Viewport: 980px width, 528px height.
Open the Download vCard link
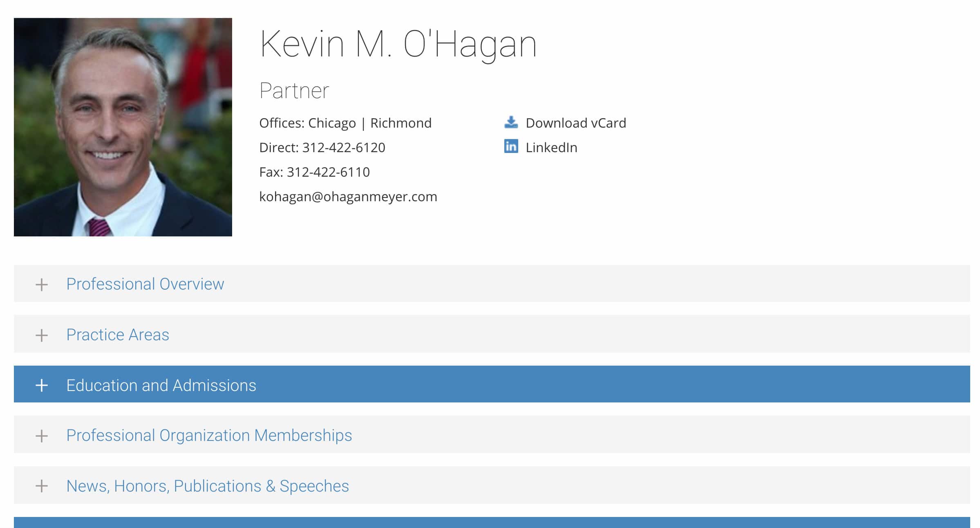(x=575, y=123)
